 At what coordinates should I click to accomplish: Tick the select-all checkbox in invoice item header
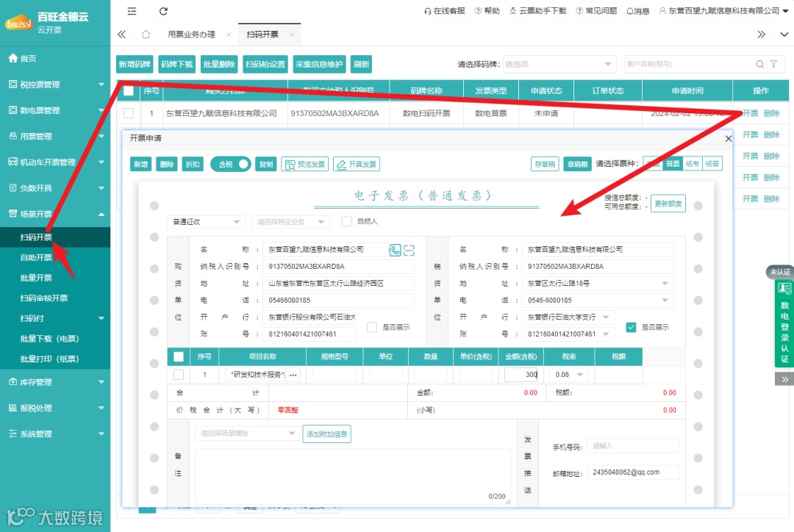[x=178, y=357]
